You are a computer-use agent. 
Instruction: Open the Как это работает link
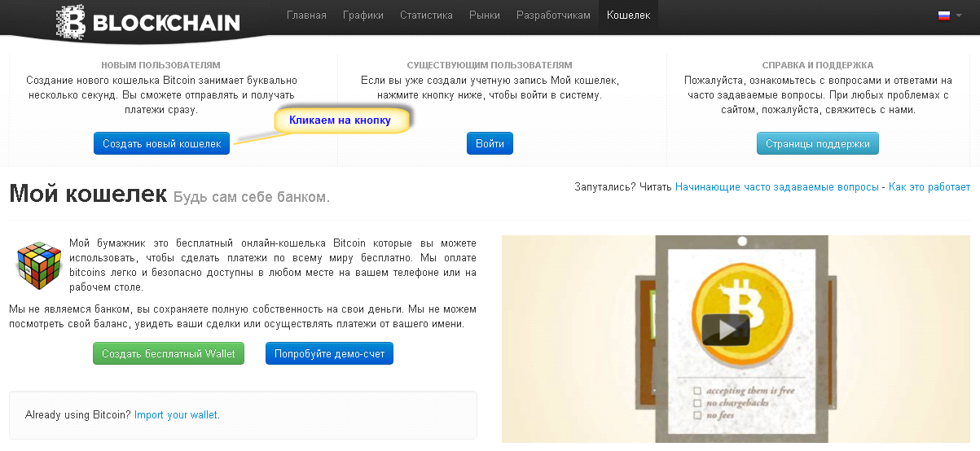929,186
